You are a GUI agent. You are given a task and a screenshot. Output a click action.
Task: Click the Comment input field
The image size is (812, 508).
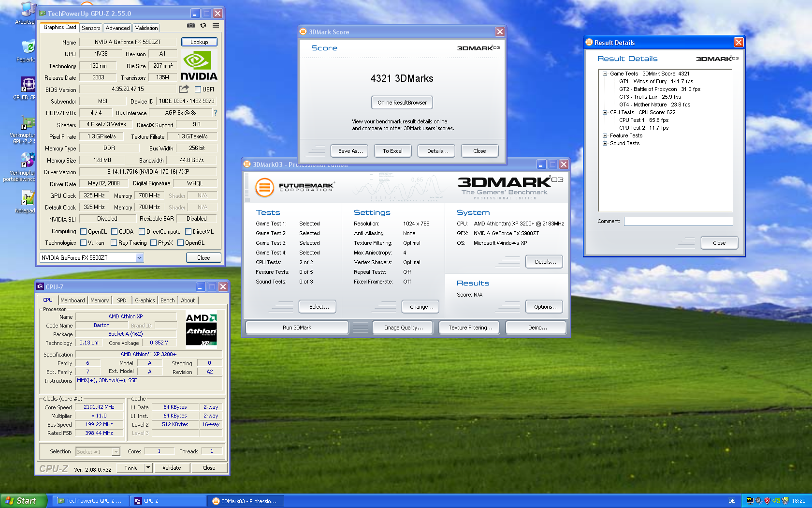point(678,221)
